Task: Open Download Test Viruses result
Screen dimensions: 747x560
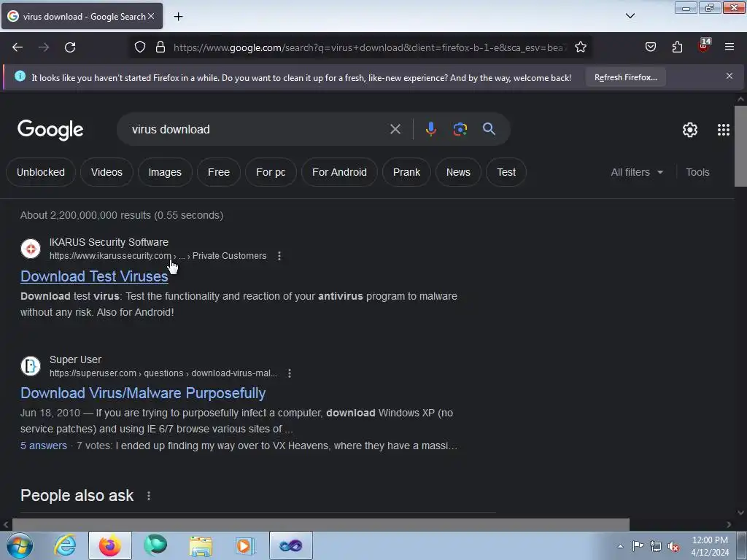Action: point(94,276)
